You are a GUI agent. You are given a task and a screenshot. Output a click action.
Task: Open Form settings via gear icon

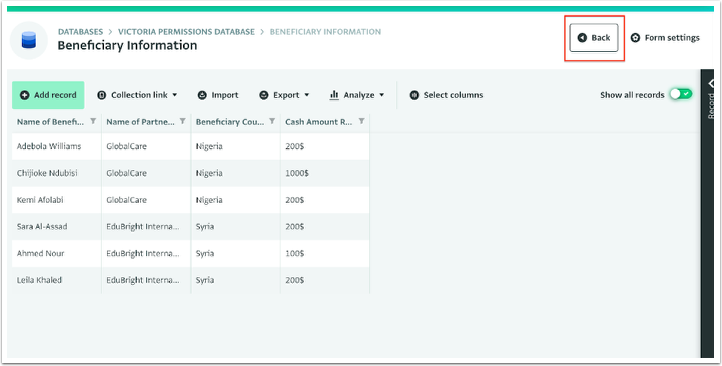click(635, 38)
